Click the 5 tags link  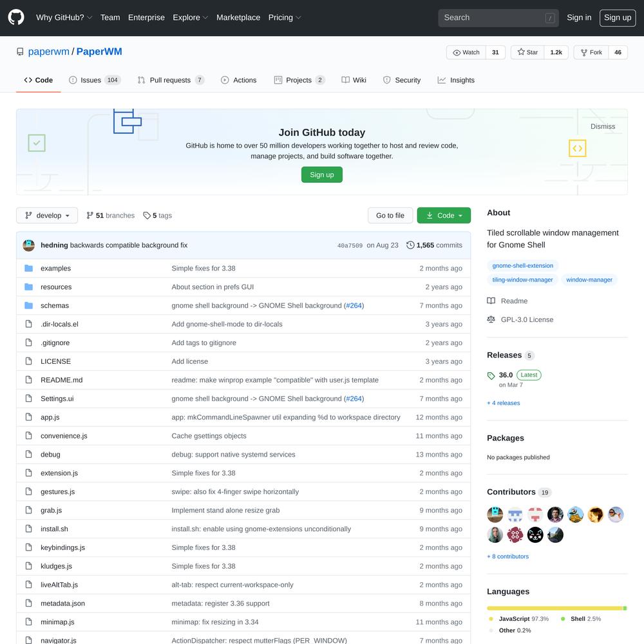[x=157, y=215]
